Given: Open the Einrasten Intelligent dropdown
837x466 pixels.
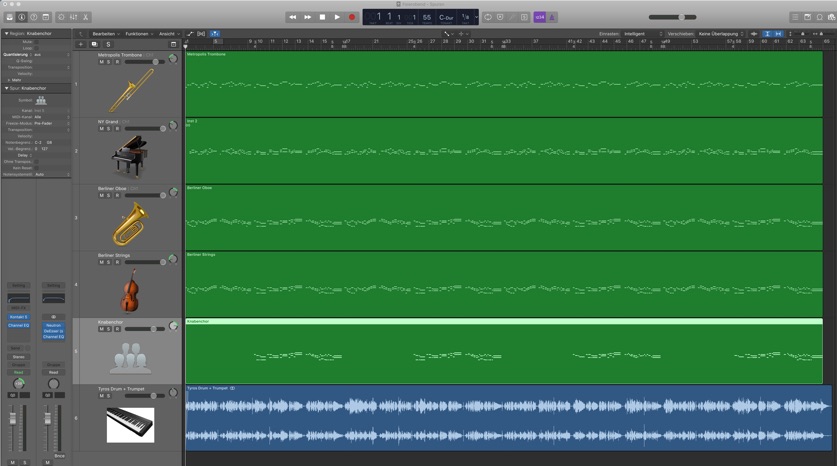Looking at the screenshot, I should (x=643, y=34).
